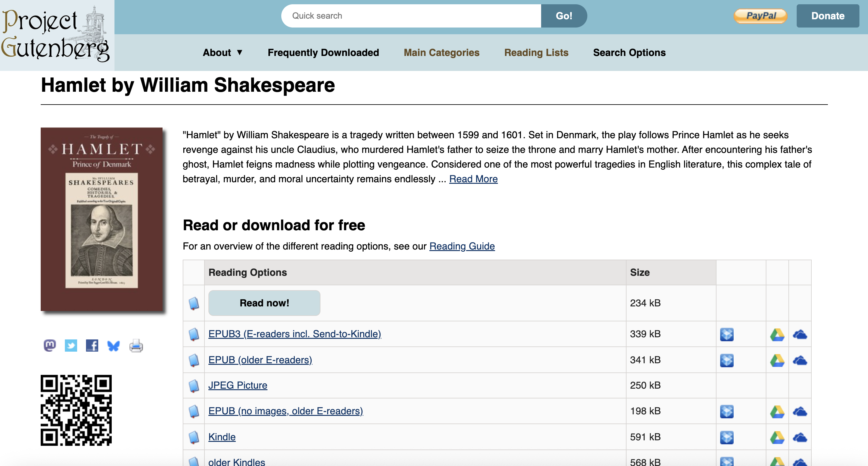This screenshot has height=466, width=868.
Task: Send EPUB no images to Dropbox
Action: [x=727, y=412]
